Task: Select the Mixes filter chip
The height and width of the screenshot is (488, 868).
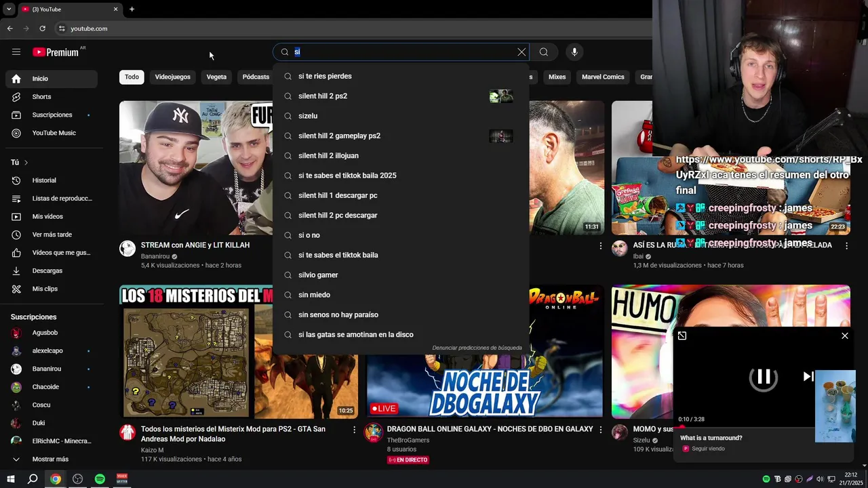Action: [557, 77]
